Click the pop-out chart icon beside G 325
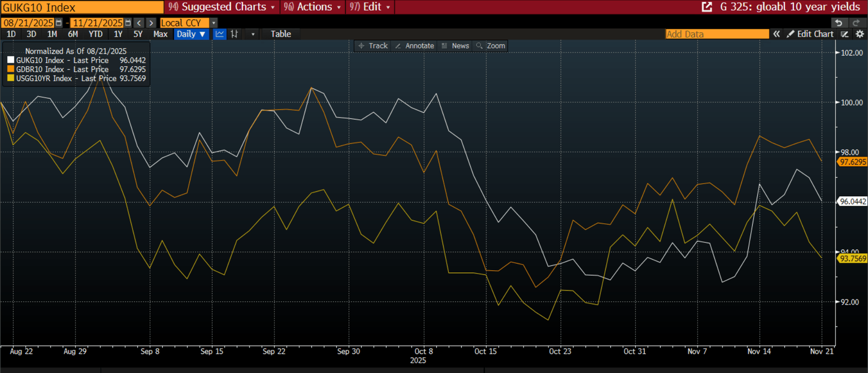The height and width of the screenshot is (373, 868). coord(706,7)
